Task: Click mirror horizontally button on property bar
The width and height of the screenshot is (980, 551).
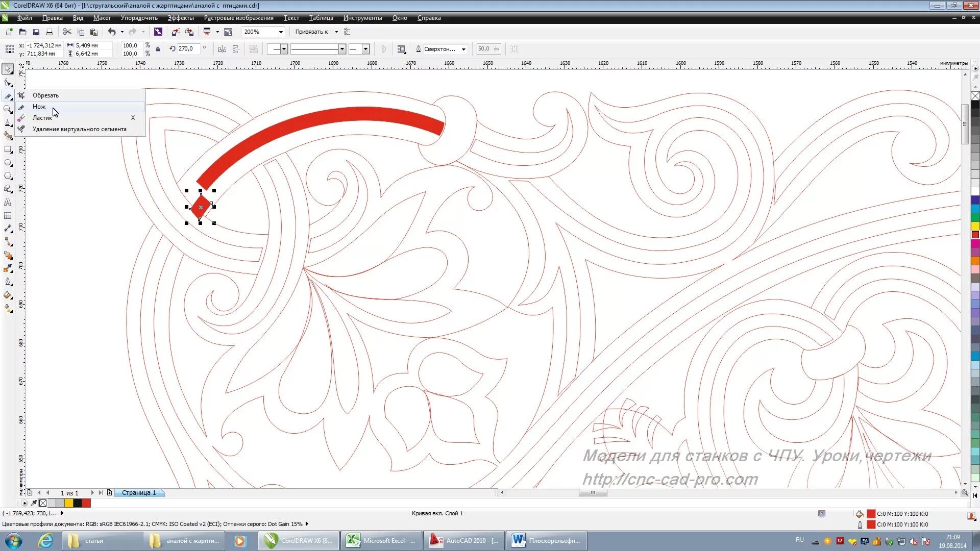Action: 222,49
